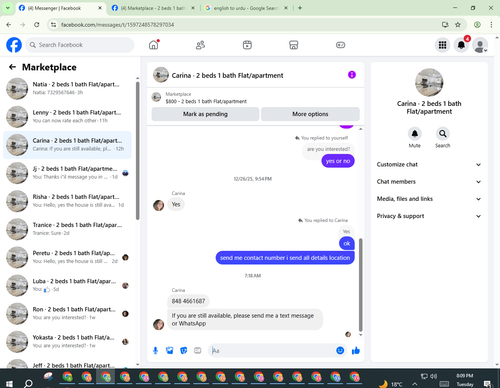Open the Reels video icon
The width and height of the screenshot is (500, 388).
pos(247,45)
